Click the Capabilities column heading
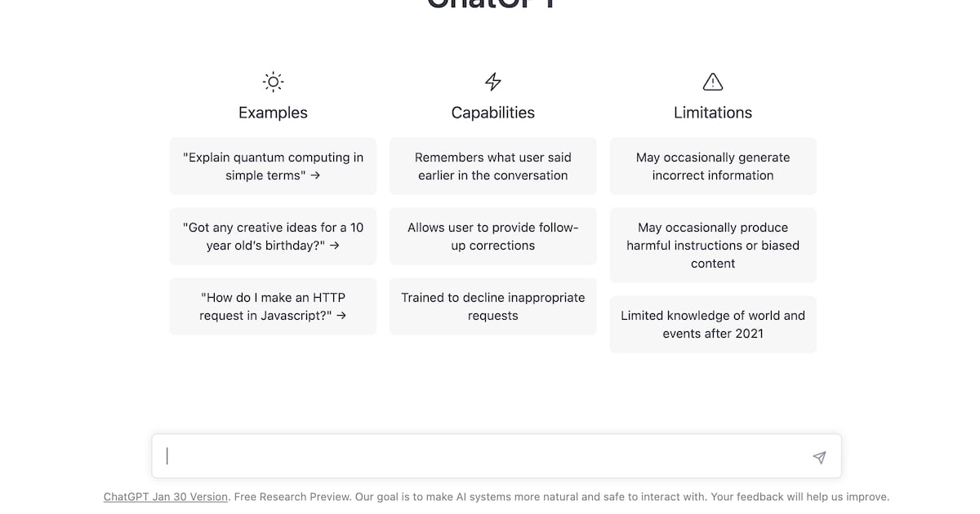This screenshot has width=980, height=514. pos(493,113)
